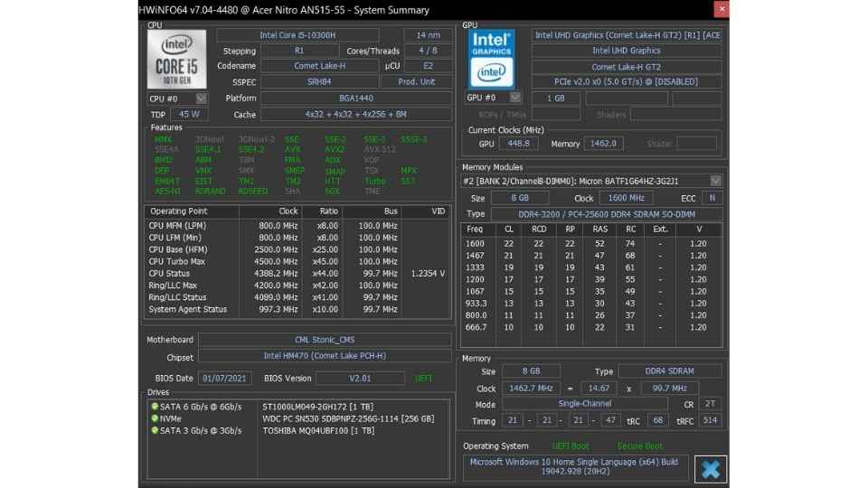The height and width of the screenshot is (488, 868).
Task: Click the Turbo feature flag
Action: click(x=374, y=181)
